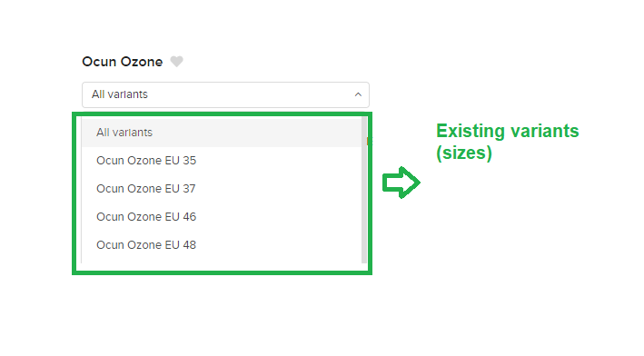Click the Ocun Ozone product title
This screenshot has height=356, width=644.
pyautogui.click(x=123, y=62)
